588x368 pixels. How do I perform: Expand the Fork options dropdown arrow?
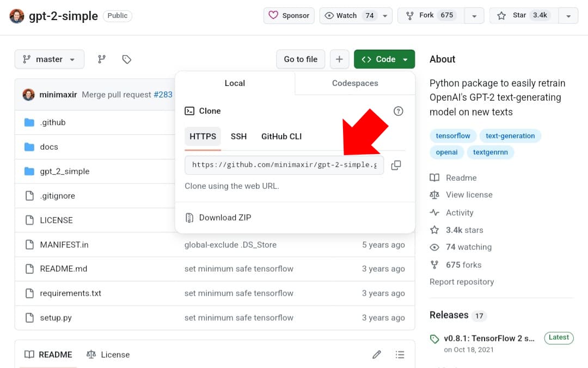pos(474,16)
